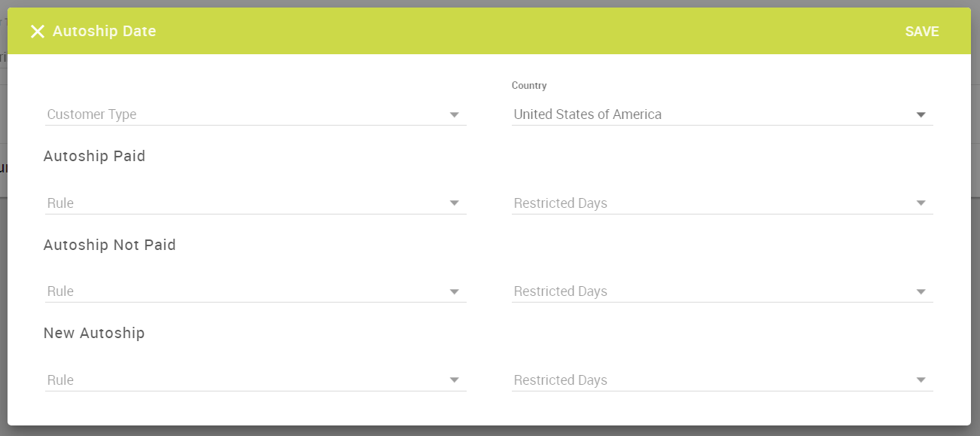Click New Autoship Restricted Days arrow icon
The image size is (980, 436).
coord(921,380)
